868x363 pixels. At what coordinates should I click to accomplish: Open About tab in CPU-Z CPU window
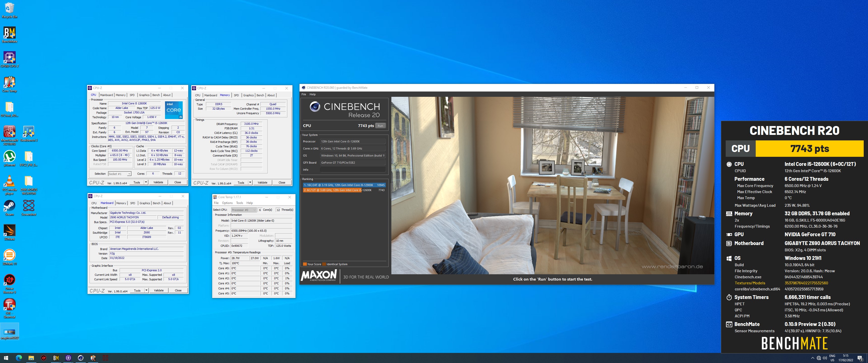[x=167, y=95]
